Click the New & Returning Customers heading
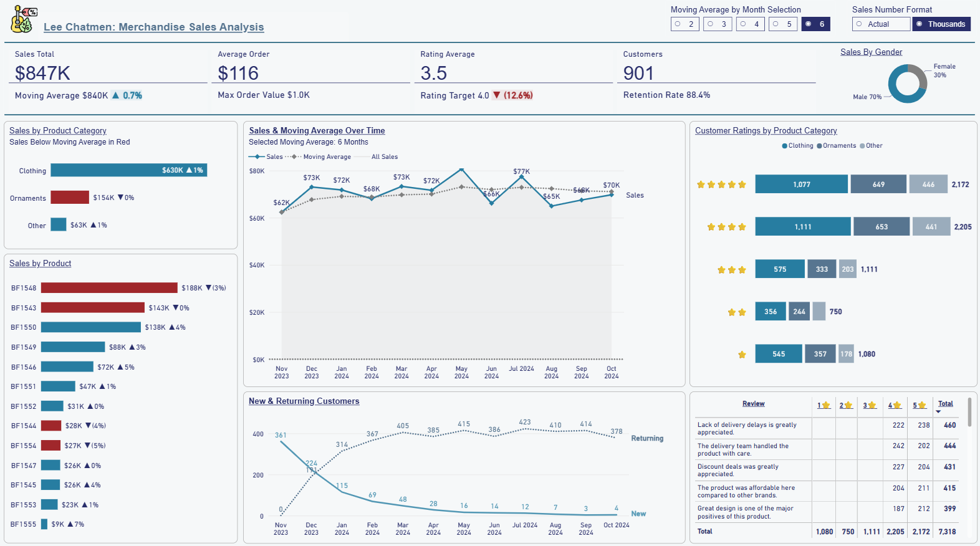 pos(304,401)
